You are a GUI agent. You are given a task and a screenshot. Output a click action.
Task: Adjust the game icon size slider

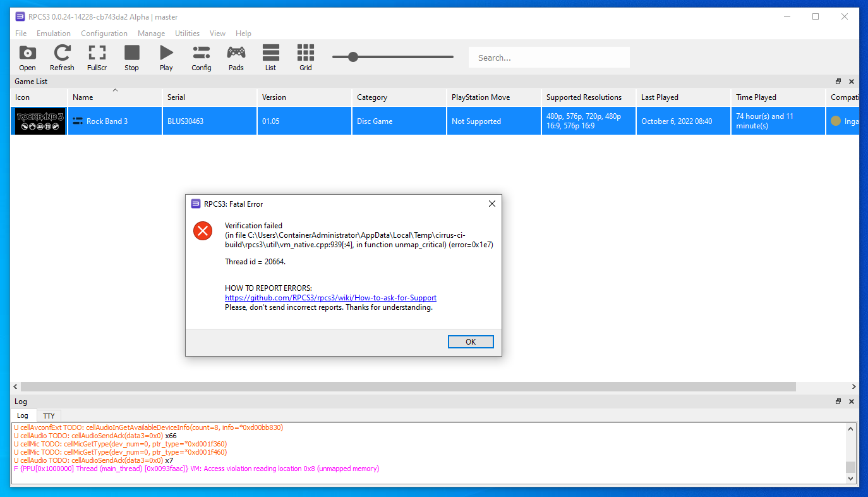coord(352,56)
